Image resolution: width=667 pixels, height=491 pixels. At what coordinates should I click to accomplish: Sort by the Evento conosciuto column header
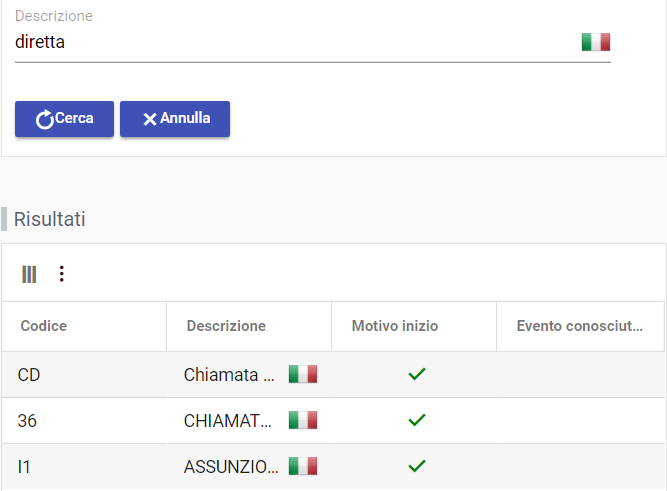coord(579,326)
